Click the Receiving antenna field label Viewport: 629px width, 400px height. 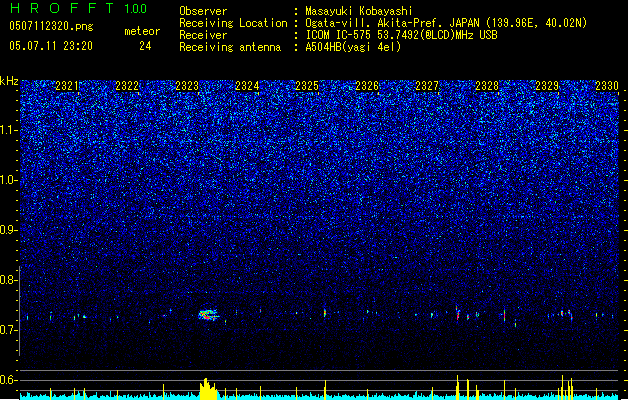(x=230, y=47)
